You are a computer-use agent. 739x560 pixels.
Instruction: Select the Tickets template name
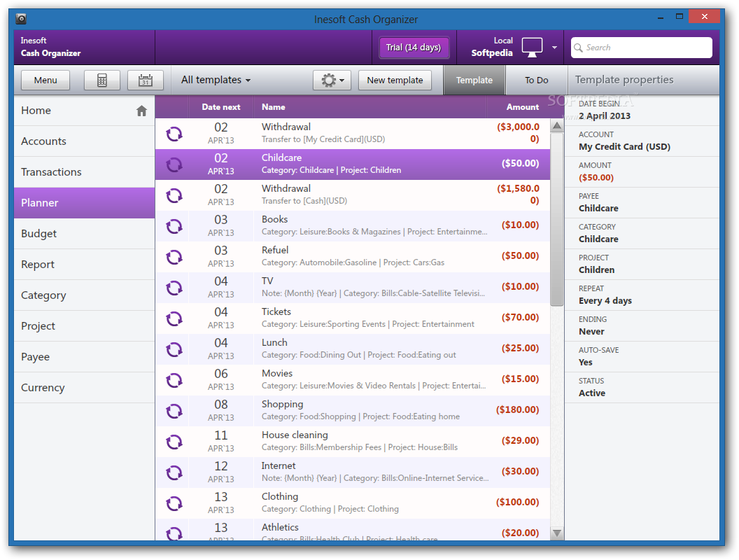tap(276, 311)
